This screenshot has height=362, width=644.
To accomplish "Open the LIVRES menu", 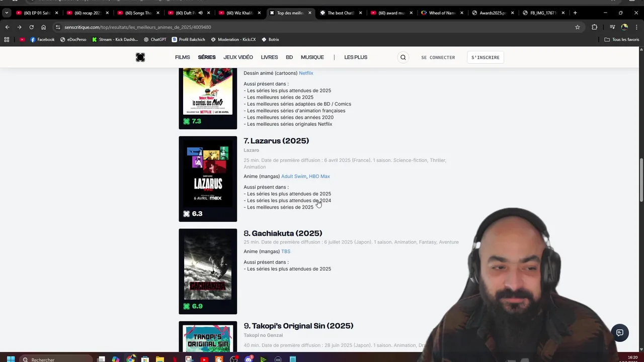I will click(269, 57).
